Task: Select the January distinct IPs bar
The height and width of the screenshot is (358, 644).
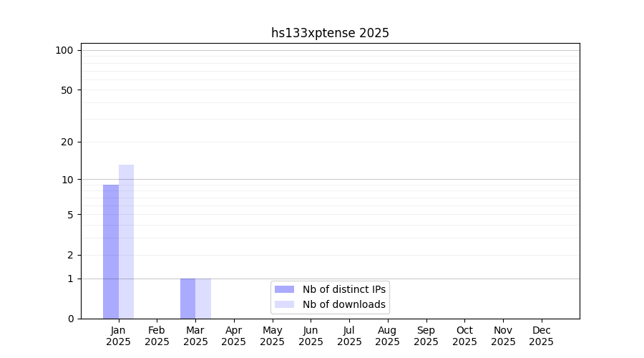Action: (x=111, y=251)
